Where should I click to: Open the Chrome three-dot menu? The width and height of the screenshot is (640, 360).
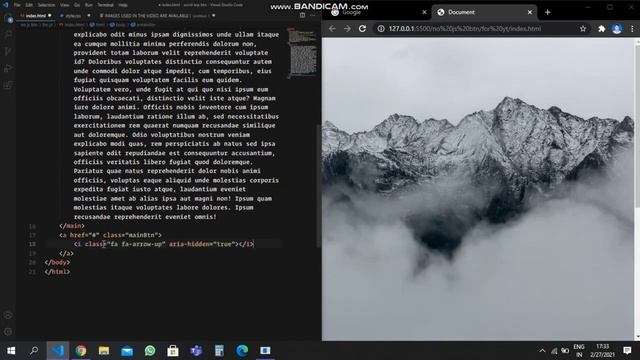pyautogui.click(x=632, y=29)
